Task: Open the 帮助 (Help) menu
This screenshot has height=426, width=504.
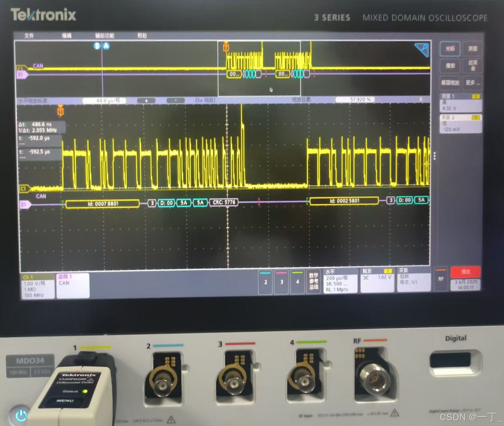Action: tap(142, 36)
